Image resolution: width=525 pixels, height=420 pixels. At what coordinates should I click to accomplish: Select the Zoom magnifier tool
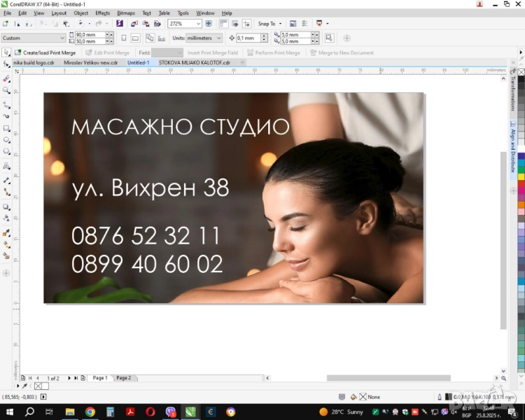6,90
